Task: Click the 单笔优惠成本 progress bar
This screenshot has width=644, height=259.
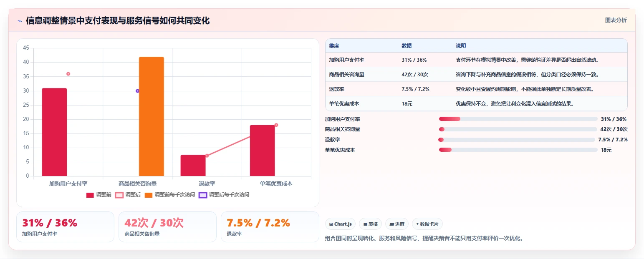Action: pos(518,150)
